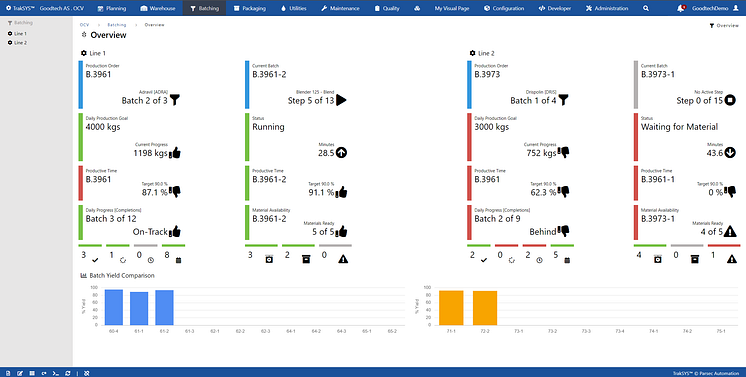Click the search magnifier icon
Image resolution: width=746 pixels, height=377 pixels.
(646, 8)
